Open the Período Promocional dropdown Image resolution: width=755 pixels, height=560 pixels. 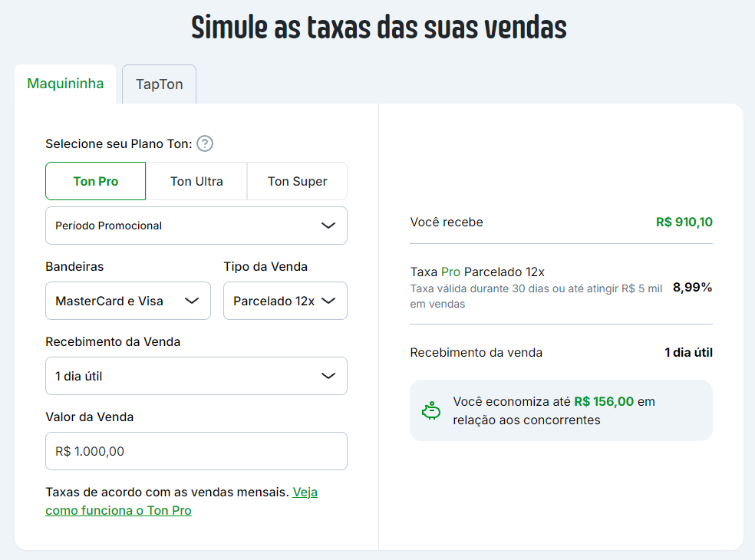196,226
